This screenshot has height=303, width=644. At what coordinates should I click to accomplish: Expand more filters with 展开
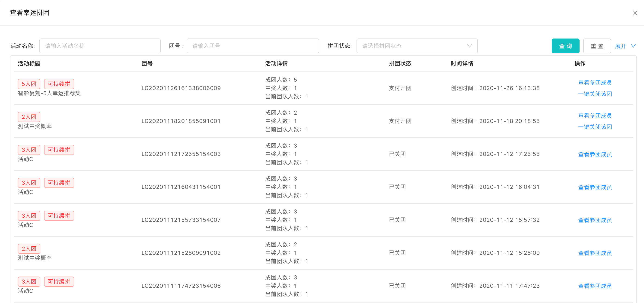pos(620,46)
